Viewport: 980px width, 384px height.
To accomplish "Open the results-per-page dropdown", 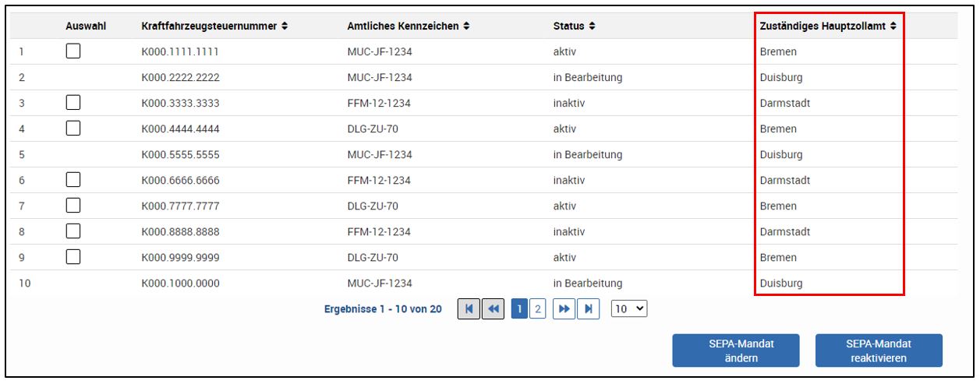I will coord(629,309).
